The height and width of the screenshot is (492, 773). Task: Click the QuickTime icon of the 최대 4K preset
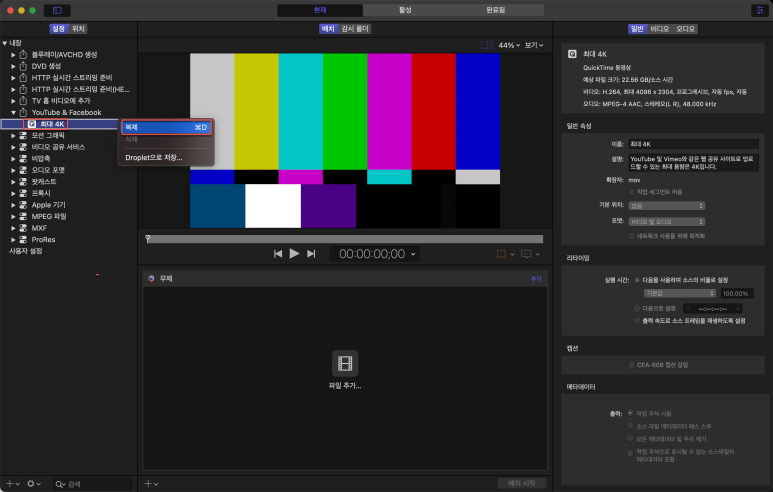click(x=32, y=124)
